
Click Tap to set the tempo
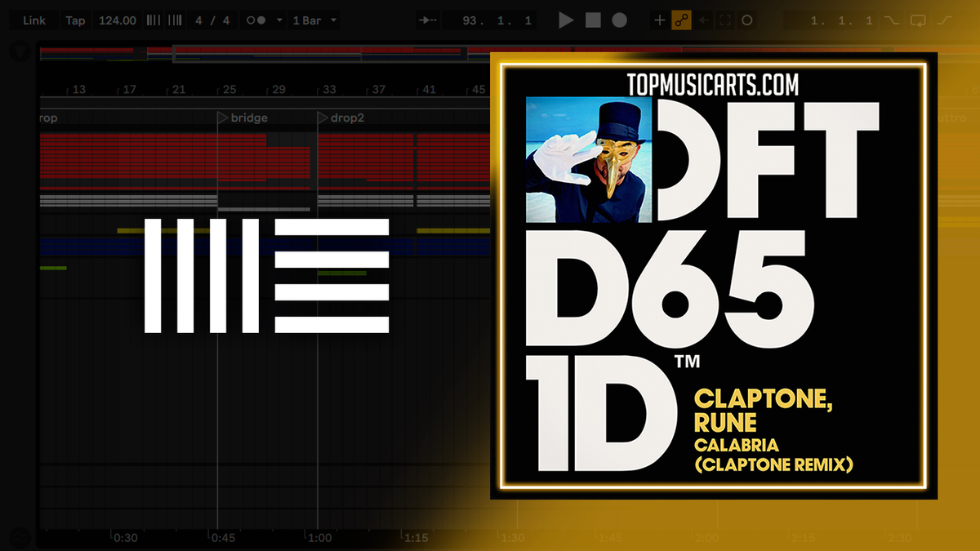click(76, 20)
